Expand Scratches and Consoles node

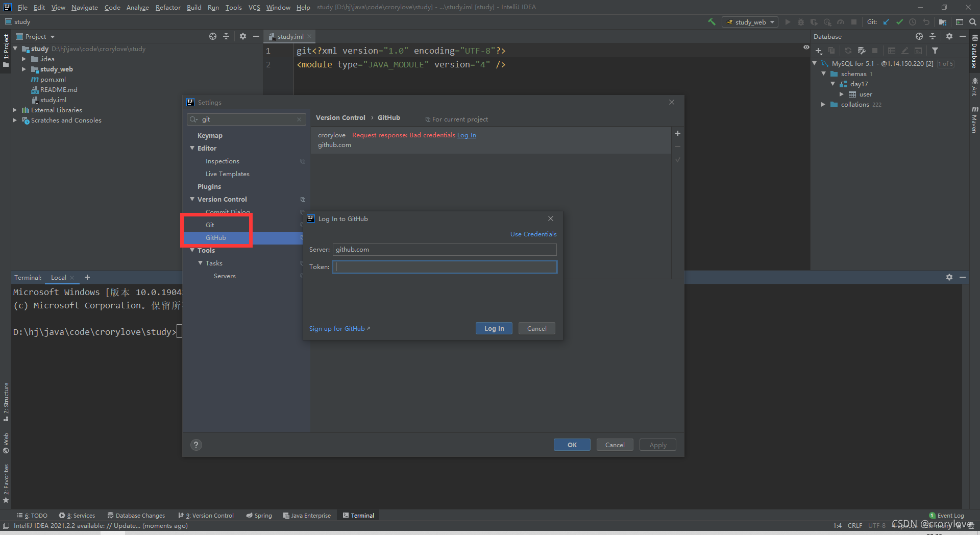point(15,120)
